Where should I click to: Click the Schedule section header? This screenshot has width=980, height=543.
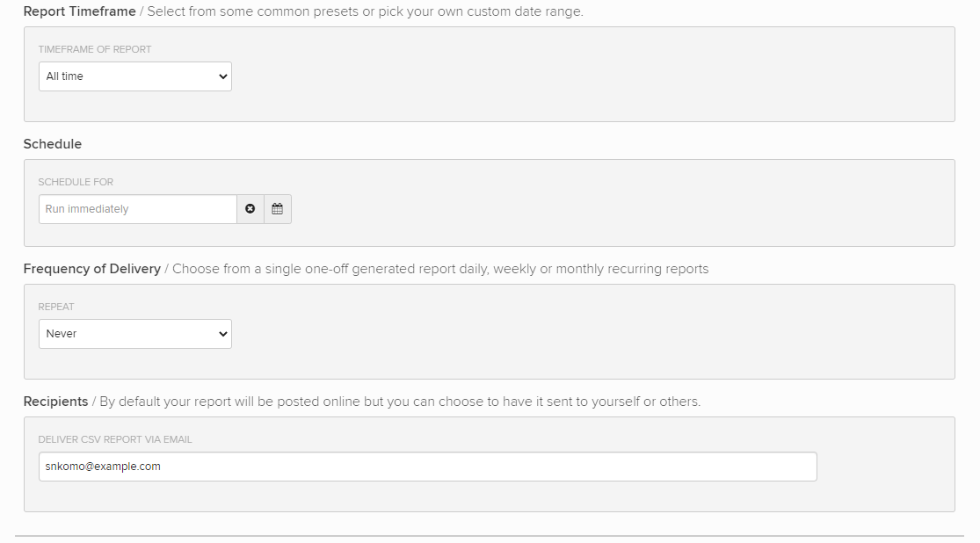51,143
